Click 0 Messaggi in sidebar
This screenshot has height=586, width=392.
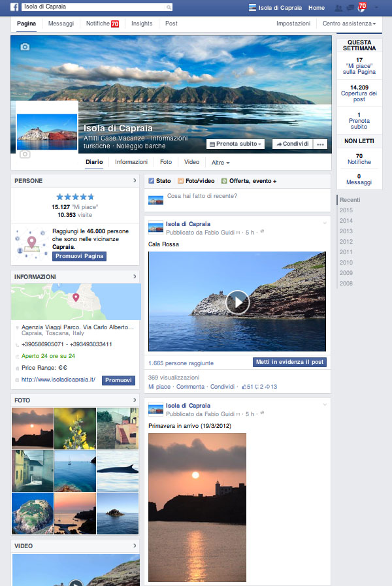(x=359, y=180)
